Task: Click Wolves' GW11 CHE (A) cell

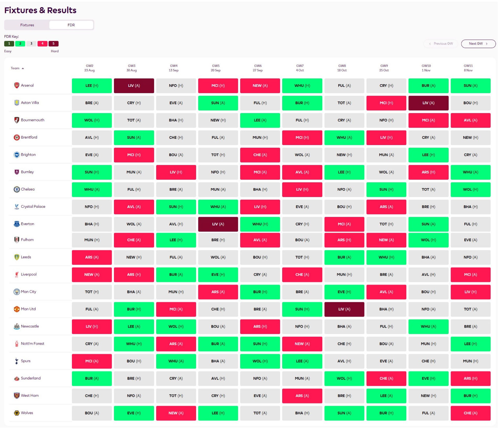Action: [x=471, y=413]
